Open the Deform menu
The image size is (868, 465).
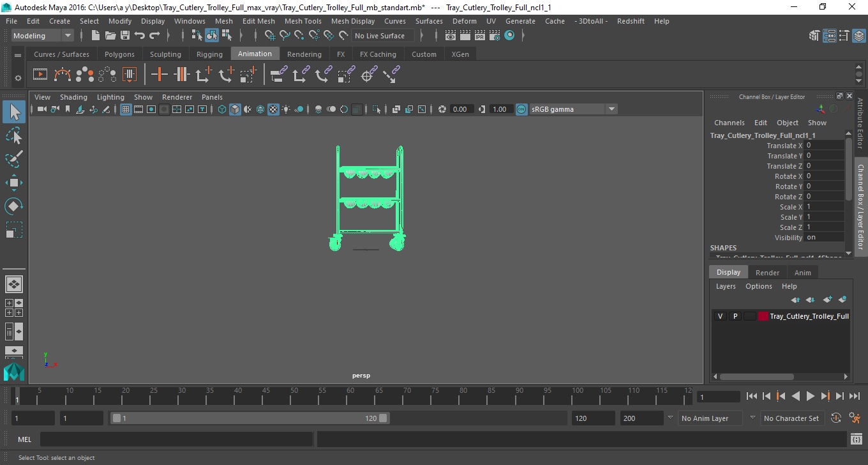pos(464,21)
